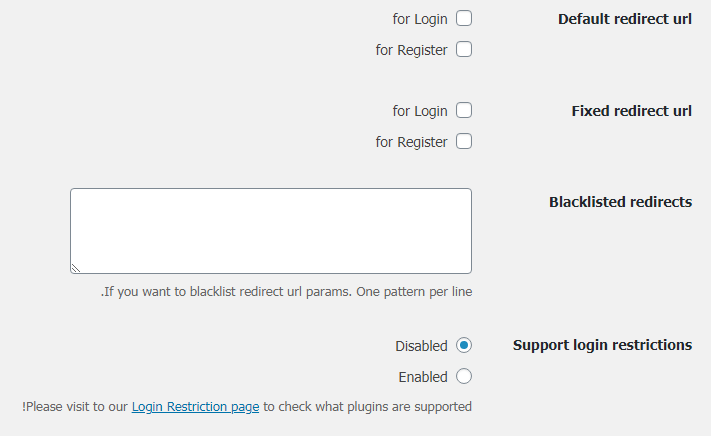Enable Default redirect url for Register checkbox

click(464, 49)
